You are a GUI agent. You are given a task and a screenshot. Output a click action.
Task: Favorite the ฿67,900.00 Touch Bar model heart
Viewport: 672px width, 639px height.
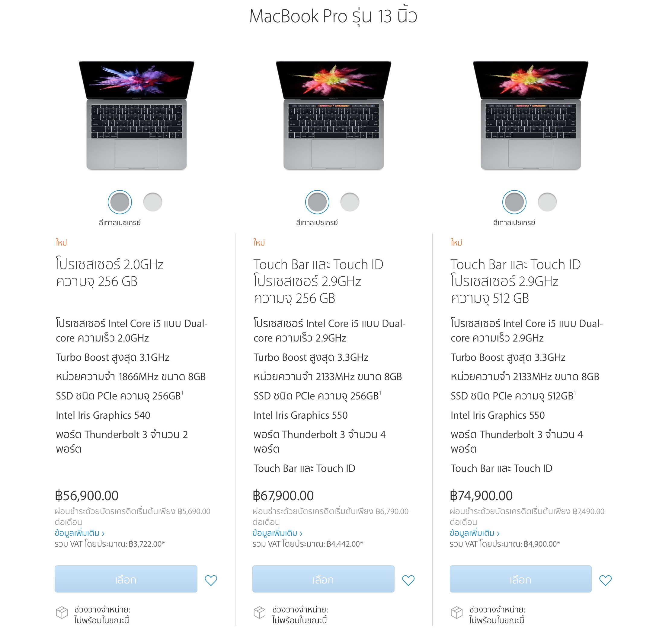point(408,580)
